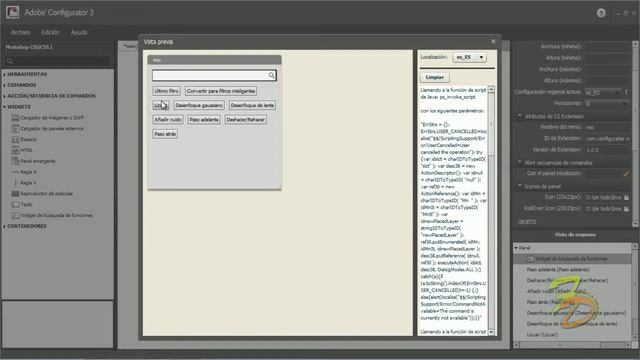Viewport: 640px width, 360px height.
Task: Open the Archivo menu
Action: (x=20, y=32)
